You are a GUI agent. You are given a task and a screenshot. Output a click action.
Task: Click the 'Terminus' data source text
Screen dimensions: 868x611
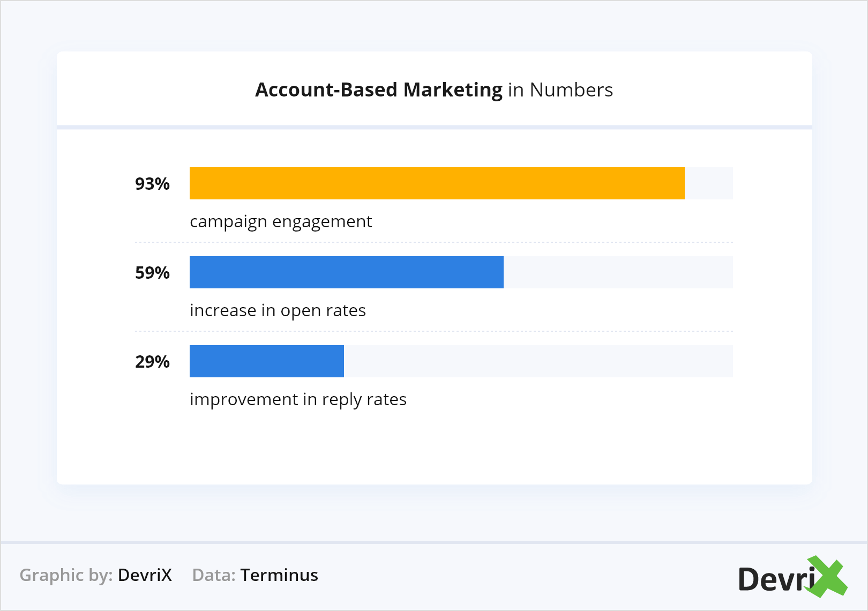(x=279, y=575)
